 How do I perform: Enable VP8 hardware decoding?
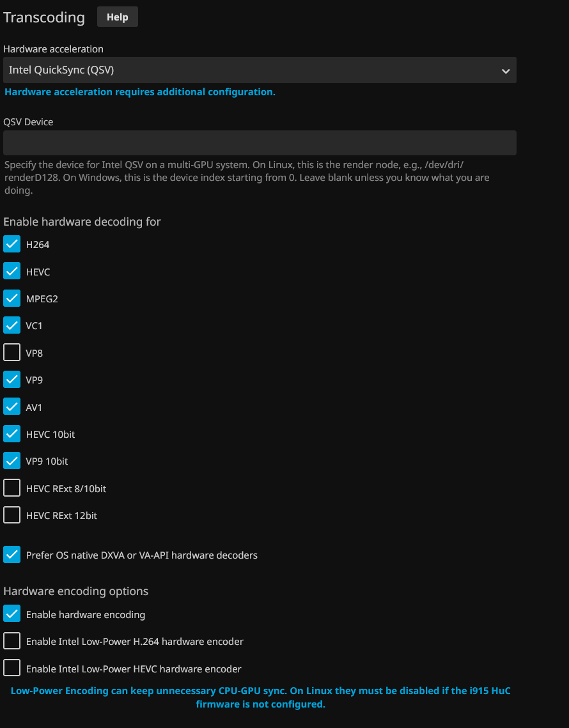point(12,353)
